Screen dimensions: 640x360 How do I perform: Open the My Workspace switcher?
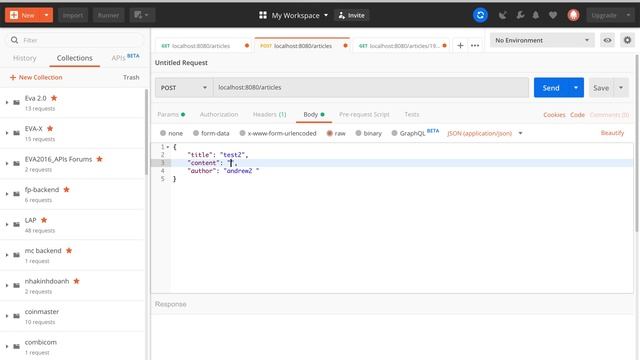pos(293,15)
